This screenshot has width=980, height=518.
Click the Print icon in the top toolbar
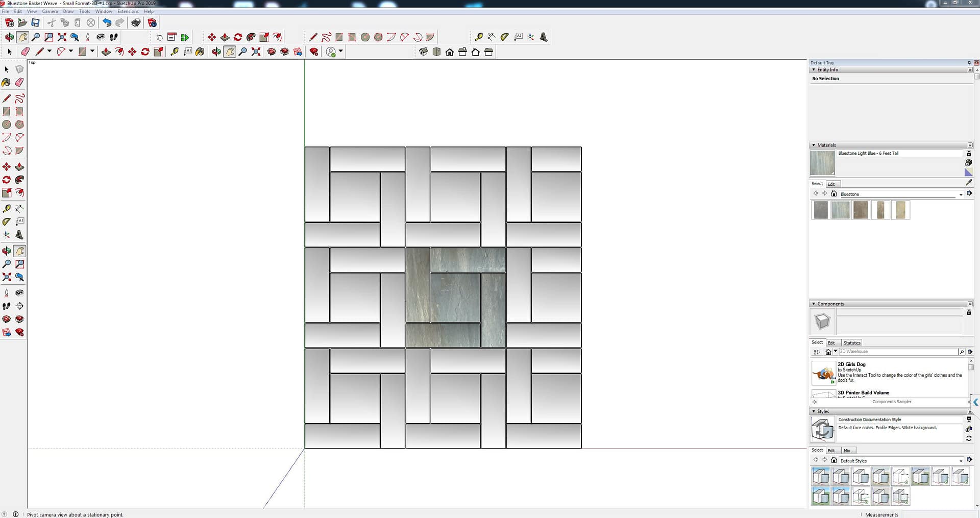point(136,22)
